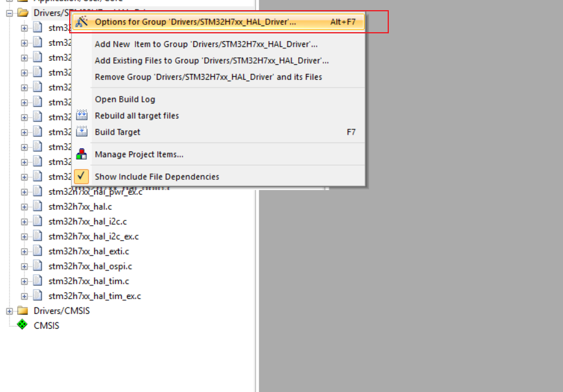
Task: Choose Remove Group 'Drivers/STM32H7xx_HAL_Driver' and its Files
Action: coord(208,77)
